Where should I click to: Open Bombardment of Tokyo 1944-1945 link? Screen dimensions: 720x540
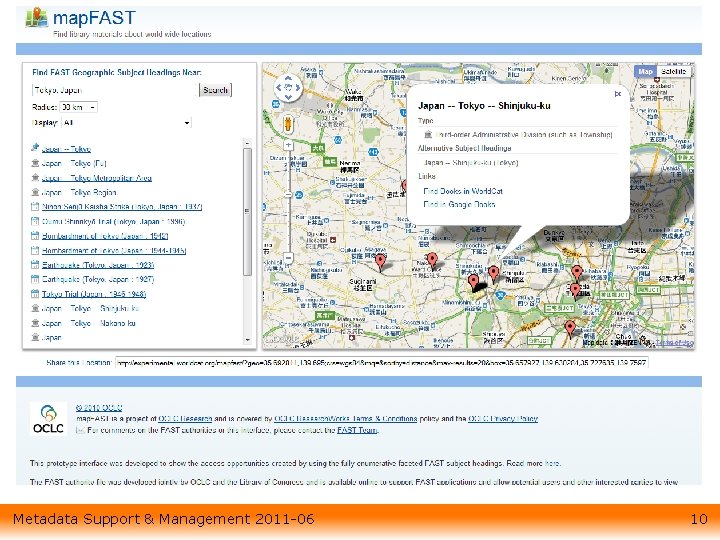[114, 251]
